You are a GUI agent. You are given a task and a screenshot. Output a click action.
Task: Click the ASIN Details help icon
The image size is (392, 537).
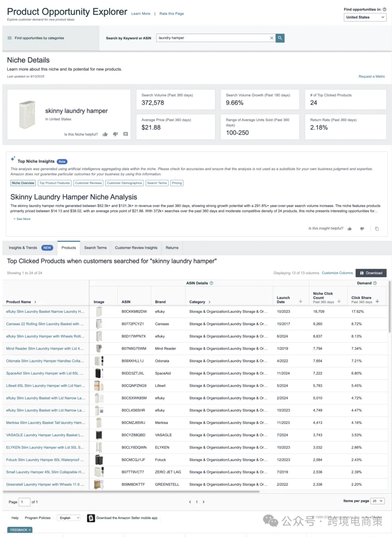211,283
